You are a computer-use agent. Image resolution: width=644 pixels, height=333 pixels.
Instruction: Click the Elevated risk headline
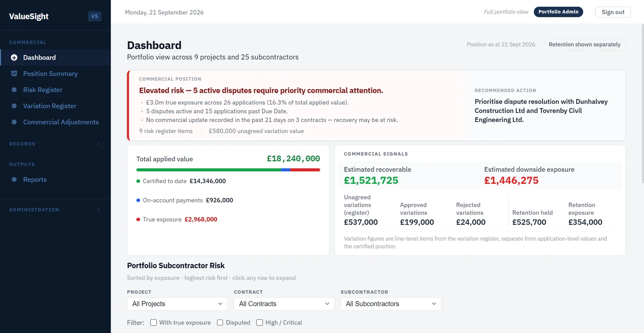tap(261, 90)
